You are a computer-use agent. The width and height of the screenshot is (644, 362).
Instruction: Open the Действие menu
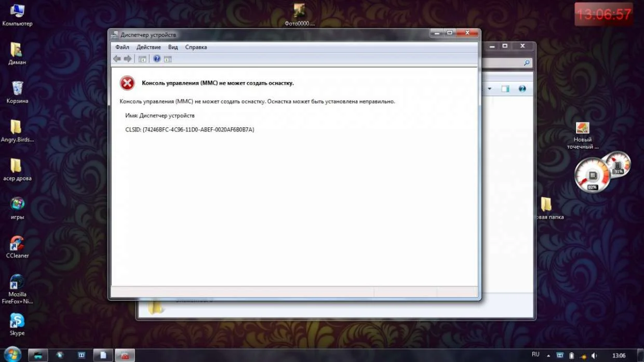149,47
